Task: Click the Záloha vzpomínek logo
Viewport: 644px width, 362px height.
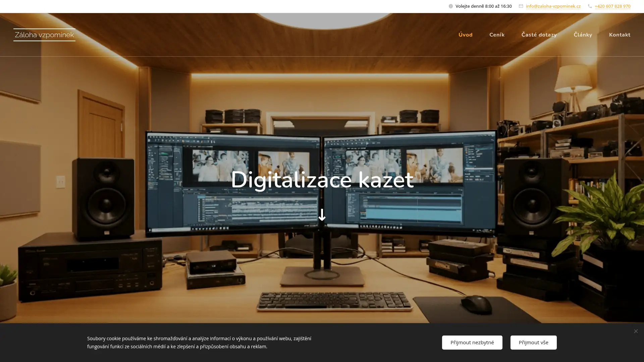Action: click(44, 35)
